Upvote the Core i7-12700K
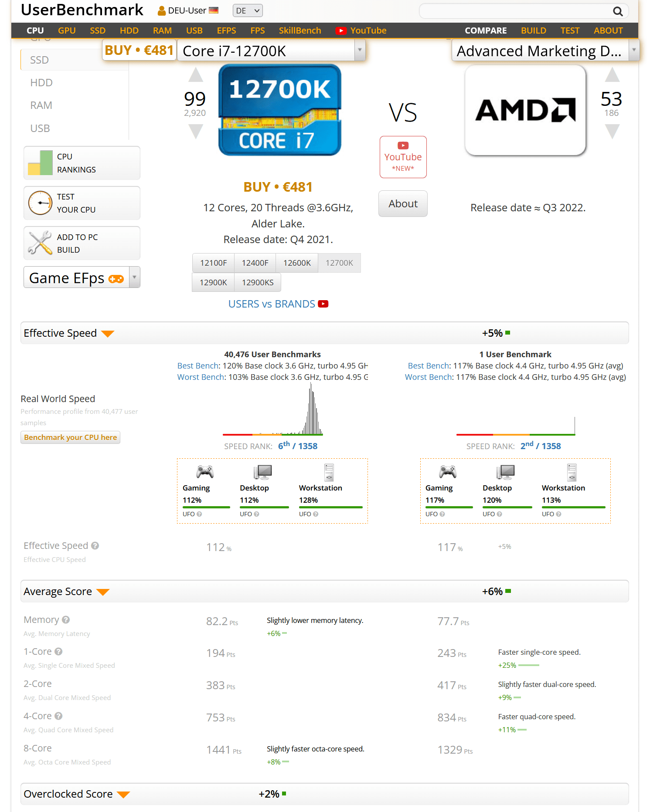 [196, 75]
